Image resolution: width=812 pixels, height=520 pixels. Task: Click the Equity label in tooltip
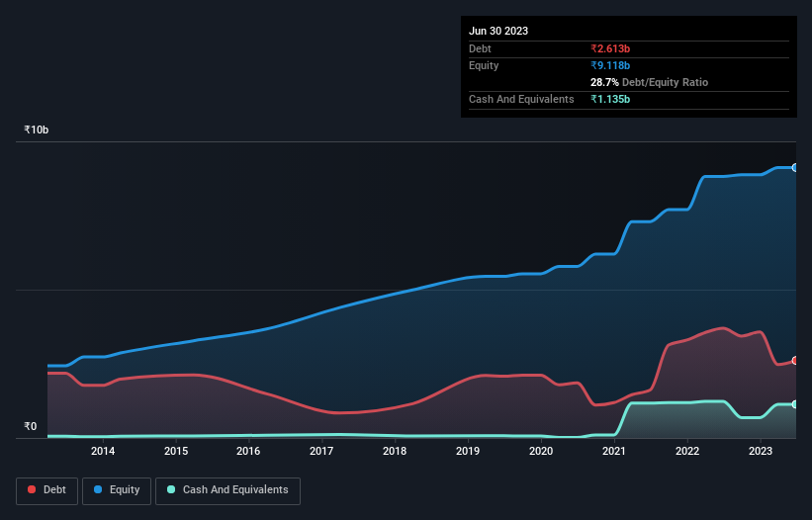(x=484, y=65)
